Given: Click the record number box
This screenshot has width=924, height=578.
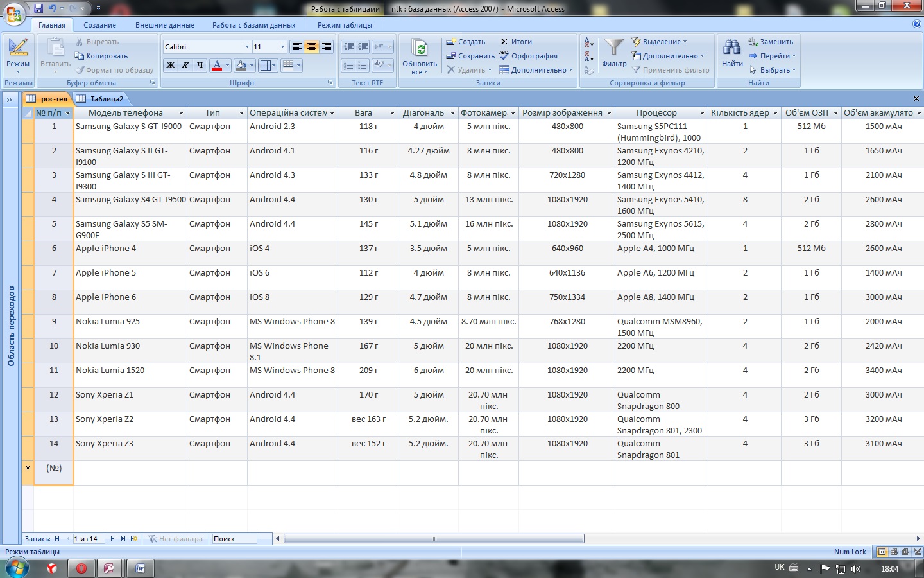Looking at the screenshot, I should (89, 539).
